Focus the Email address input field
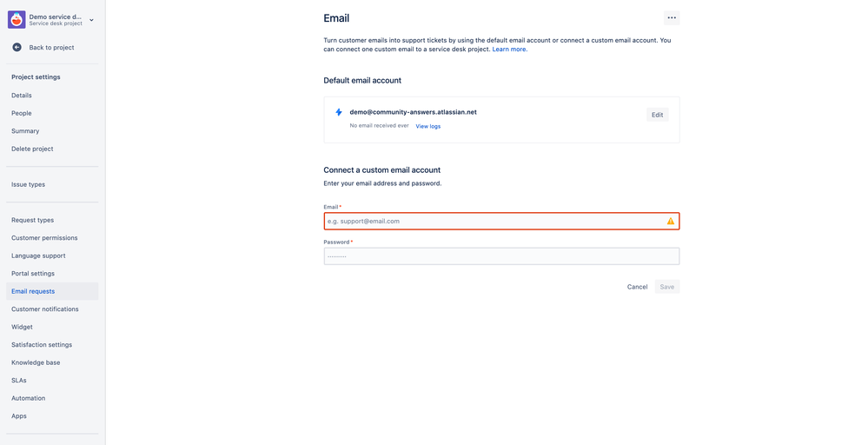Image resolution: width=868 pixels, height=445 pixels. 501,221
